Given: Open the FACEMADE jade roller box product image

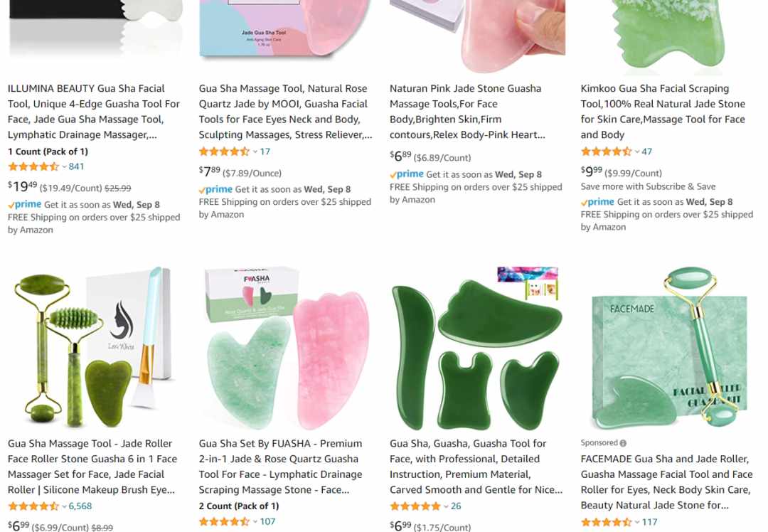Looking at the screenshot, I should pos(668,349).
